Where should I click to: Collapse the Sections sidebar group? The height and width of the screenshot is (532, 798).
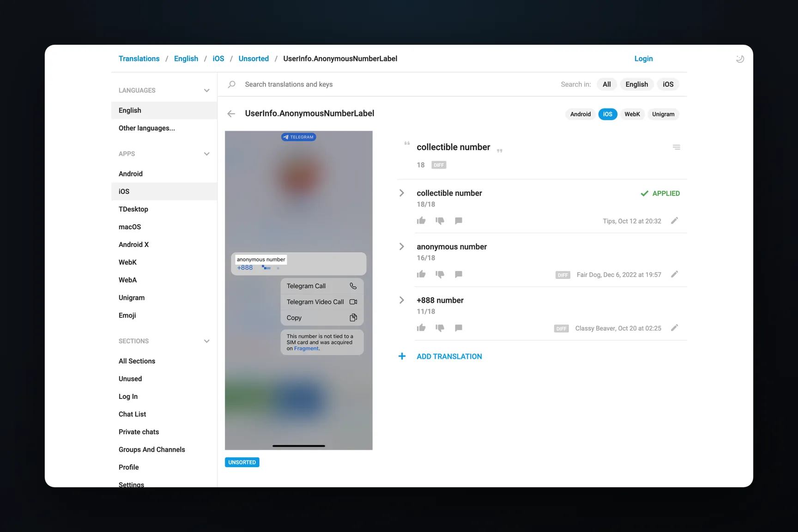206,341
